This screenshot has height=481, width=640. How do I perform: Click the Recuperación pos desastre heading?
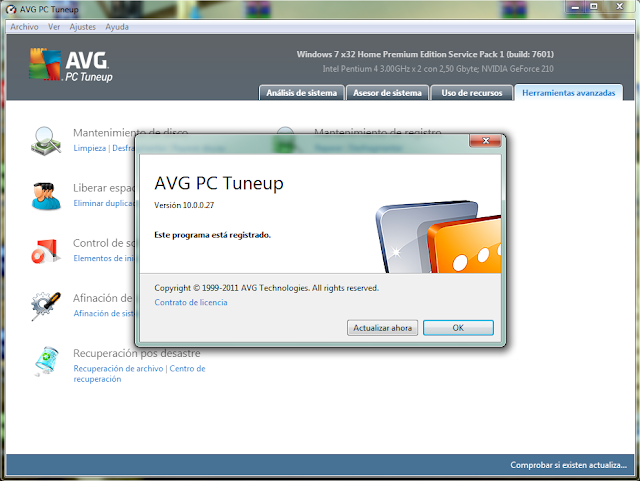(136, 353)
